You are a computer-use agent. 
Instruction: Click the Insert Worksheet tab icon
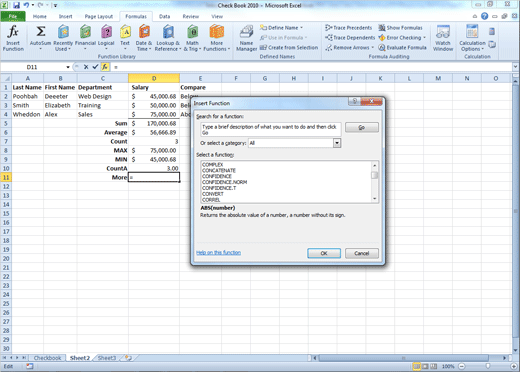pyautogui.click(x=128, y=358)
